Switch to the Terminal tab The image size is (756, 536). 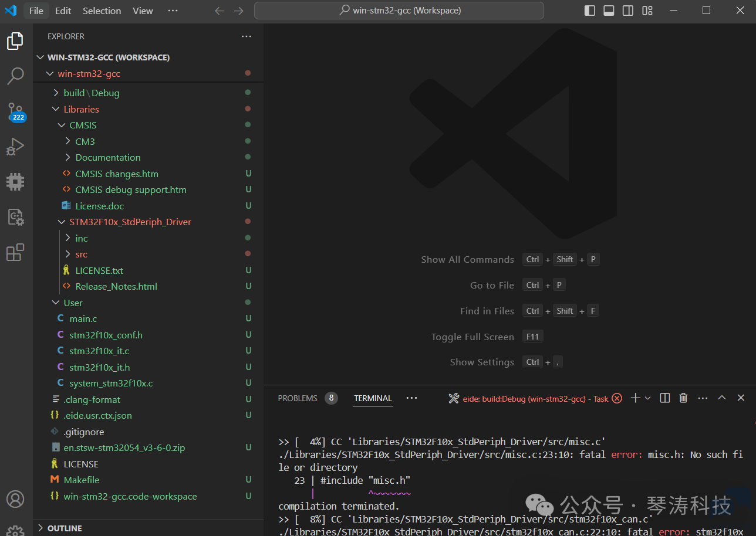click(x=373, y=398)
